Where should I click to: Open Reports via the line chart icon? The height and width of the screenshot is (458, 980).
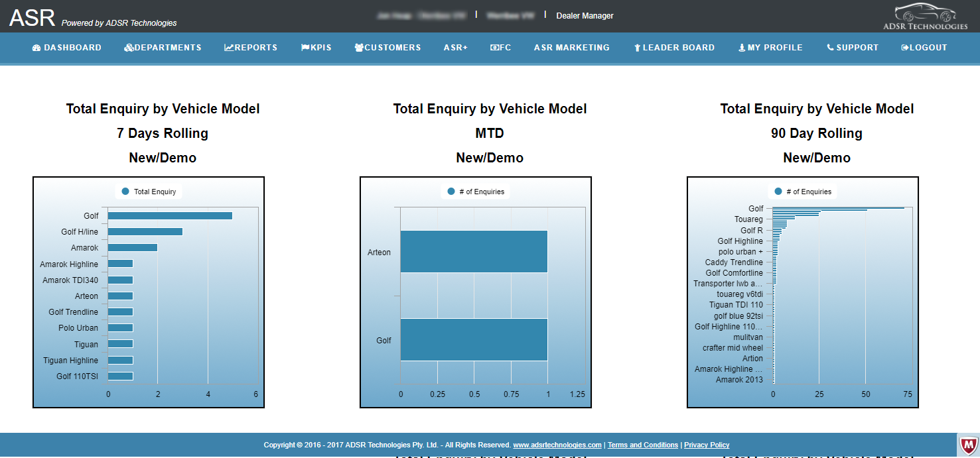pyautogui.click(x=229, y=48)
